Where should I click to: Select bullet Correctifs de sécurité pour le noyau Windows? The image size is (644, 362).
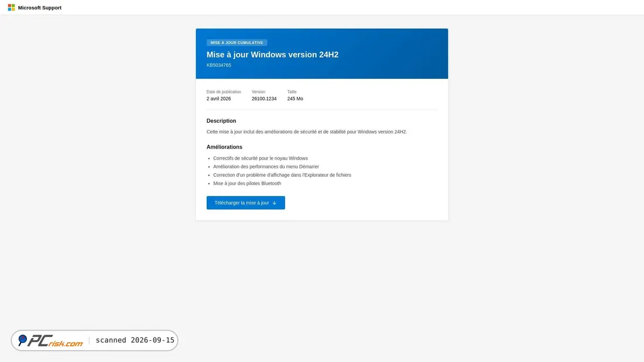click(261, 158)
